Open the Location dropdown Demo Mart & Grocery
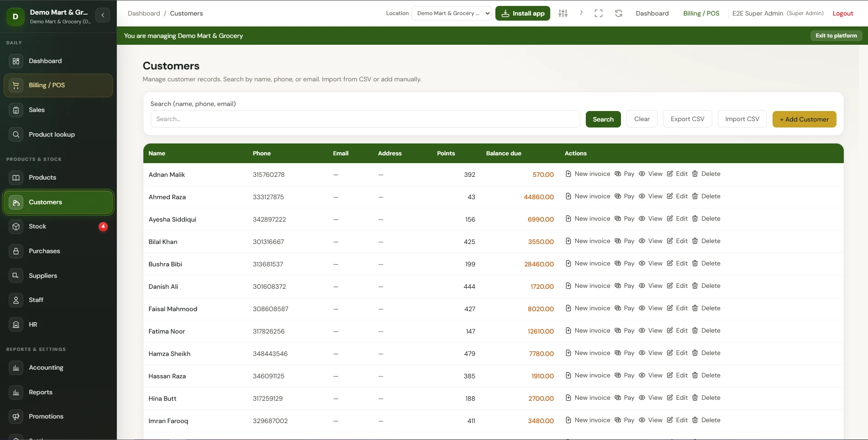This screenshot has width=868, height=440. click(452, 13)
